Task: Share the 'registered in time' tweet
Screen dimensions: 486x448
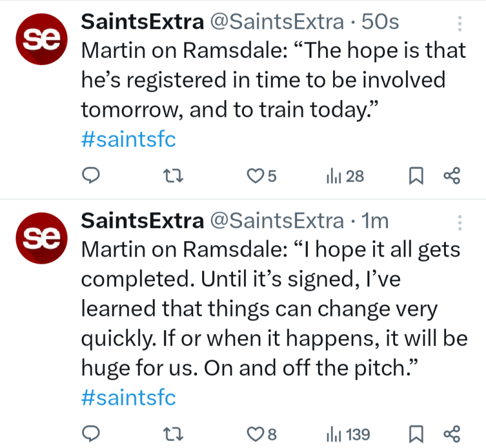Action: point(451,176)
